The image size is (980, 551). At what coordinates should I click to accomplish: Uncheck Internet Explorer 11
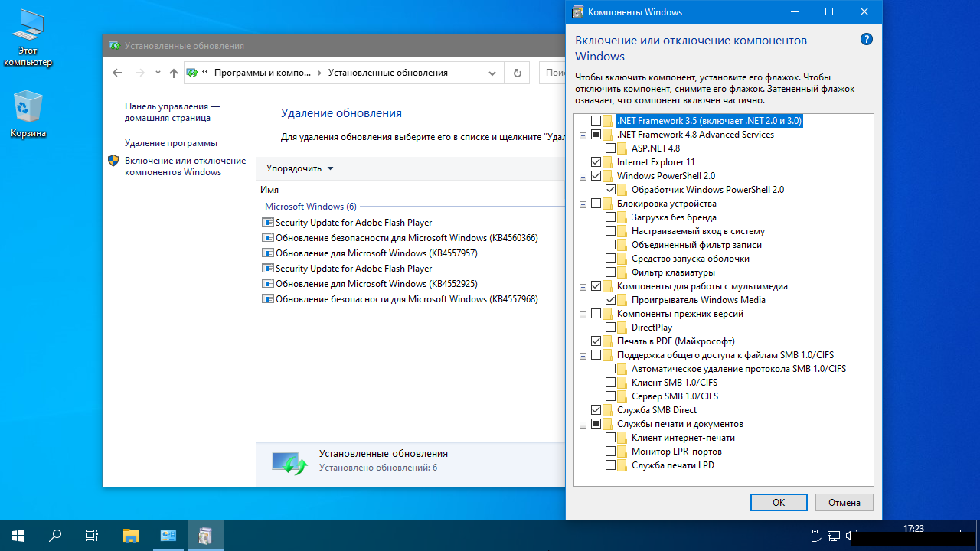596,162
